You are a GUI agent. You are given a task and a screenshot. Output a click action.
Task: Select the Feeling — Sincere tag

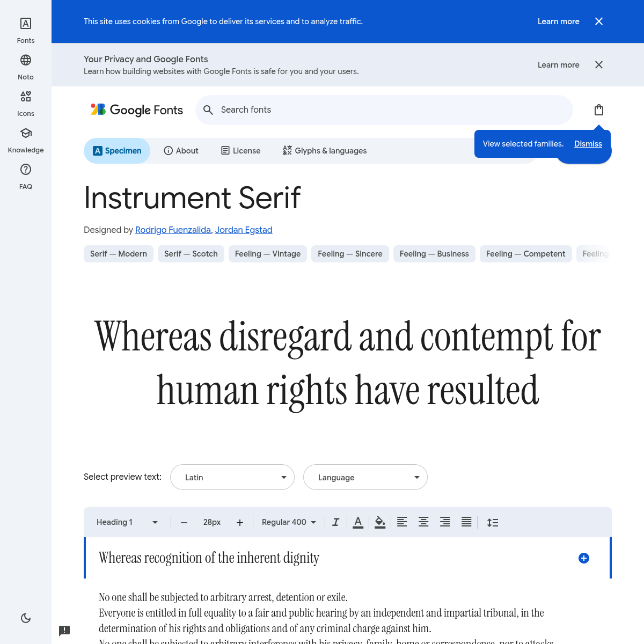[x=350, y=254]
